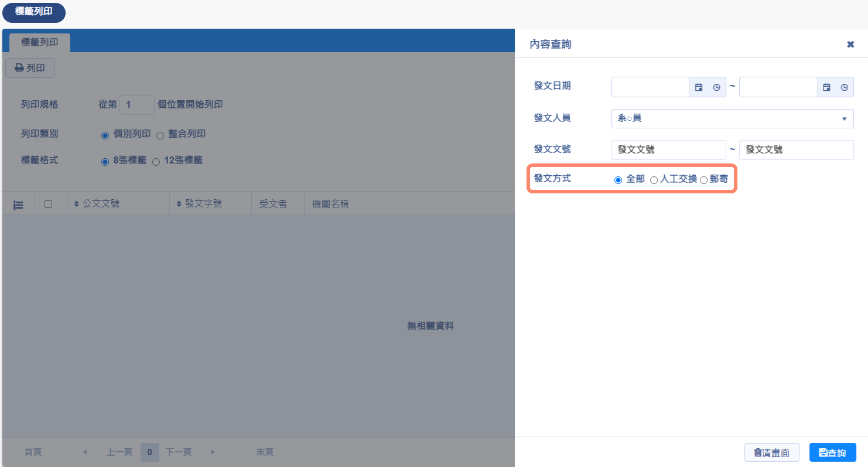This screenshot has height=467, width=868.
Task: Select the 全部 radio option
Action: click(x=618, y=180)
